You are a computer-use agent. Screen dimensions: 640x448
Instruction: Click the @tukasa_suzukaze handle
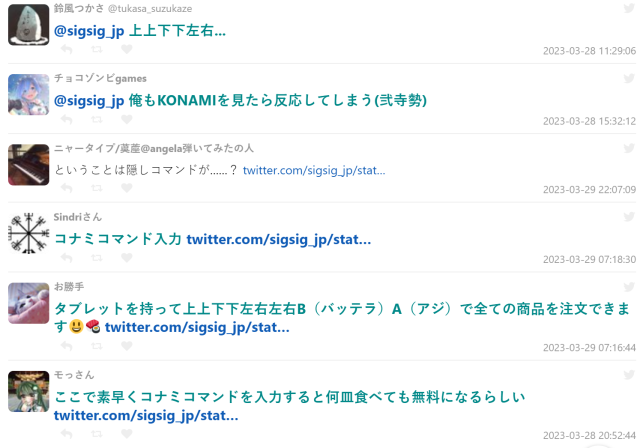[162, 8]
